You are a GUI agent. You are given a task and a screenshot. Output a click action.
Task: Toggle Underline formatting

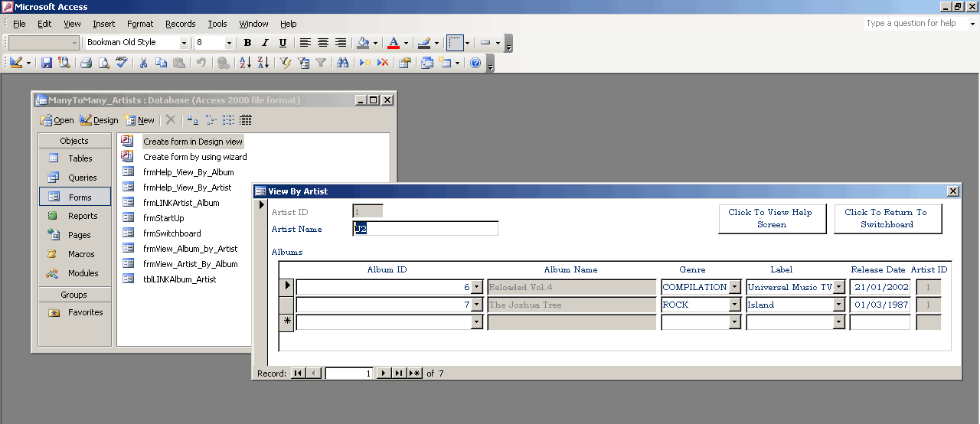coord(283,43)
